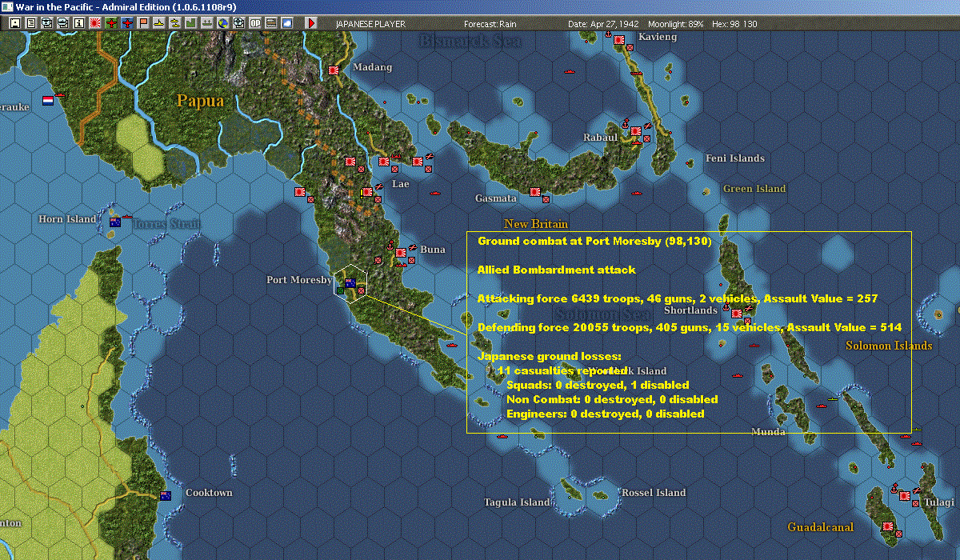Click the crosshair target toolbar icon
The height and width of the screenshot is (560, 960).
[238, 23]
